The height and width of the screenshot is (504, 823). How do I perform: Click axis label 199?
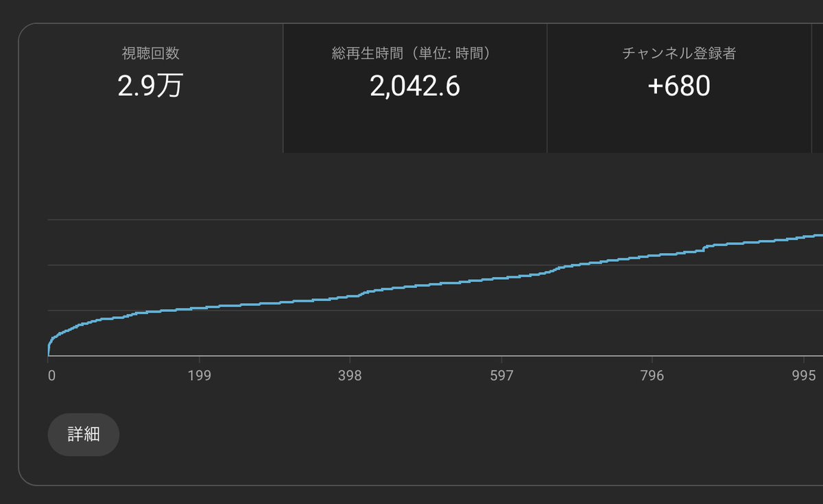[x=199, y=376]
